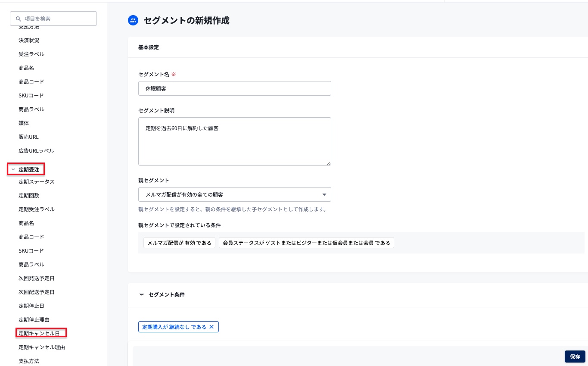The width and height of the screenshot is (588, 366).
Task: Select 次回配送予定日 in the sidebar
Action: click(x=37, y=292)
